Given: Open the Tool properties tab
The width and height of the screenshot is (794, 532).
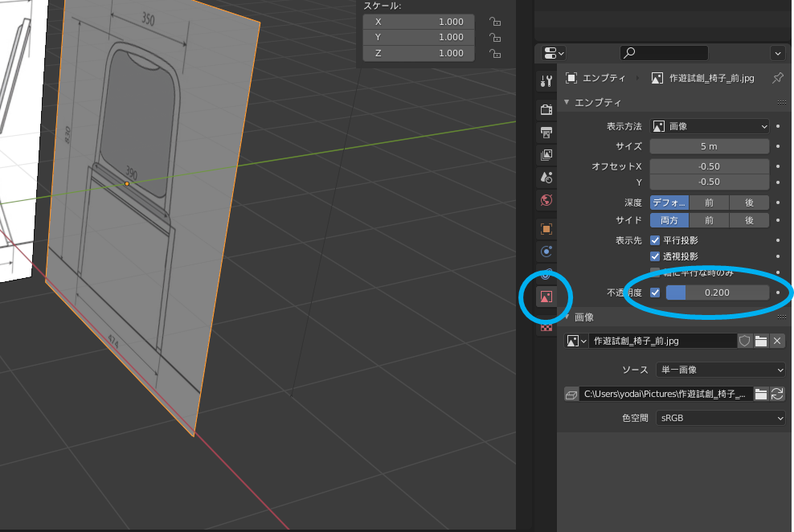Looking at the screenshot, I should click(546, 80).
